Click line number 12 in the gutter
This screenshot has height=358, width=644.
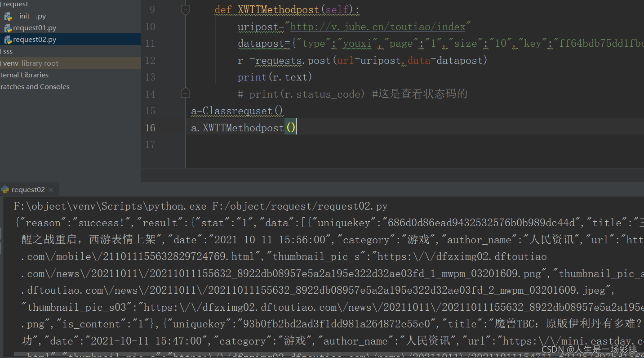click(150, 60)
